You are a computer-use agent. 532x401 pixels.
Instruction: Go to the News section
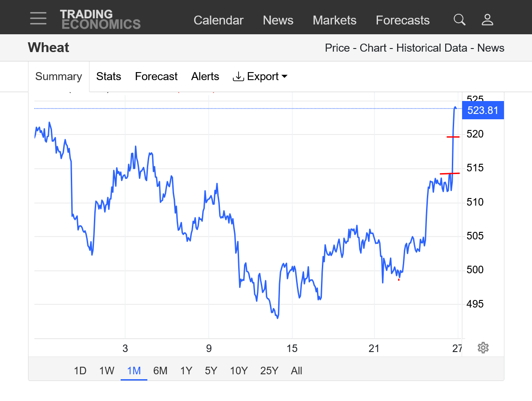[x=278, y=20]
